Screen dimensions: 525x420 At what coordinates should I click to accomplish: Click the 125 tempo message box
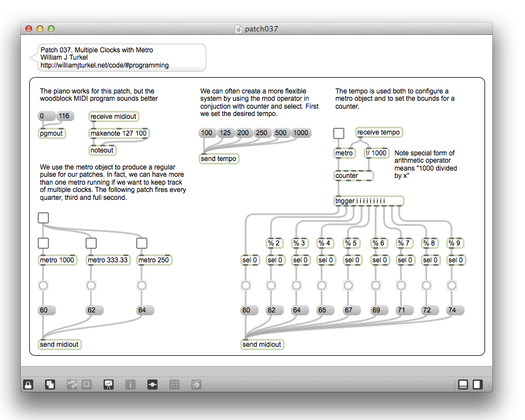click(225, 133)
